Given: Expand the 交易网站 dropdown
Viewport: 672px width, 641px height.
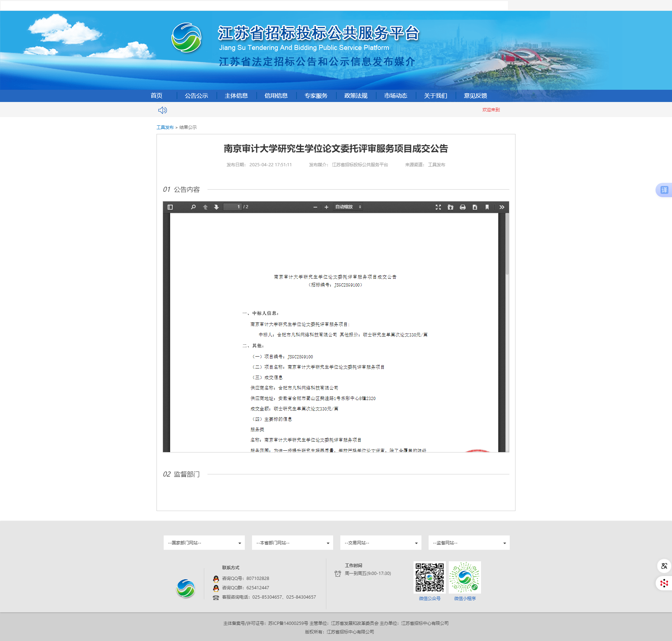Looking at the screenshot, I should coord(381,543).
